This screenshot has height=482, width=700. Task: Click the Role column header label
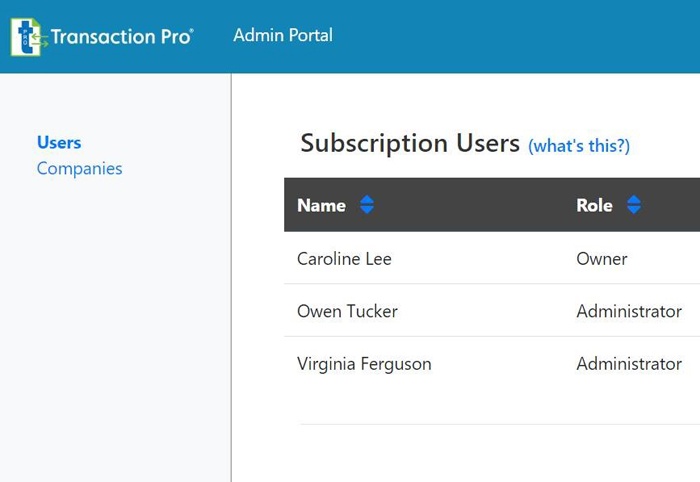tap(594, 205)
